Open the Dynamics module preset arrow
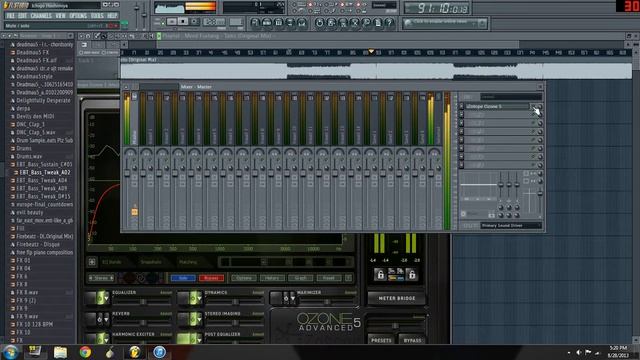 click(x=199, y=299)
